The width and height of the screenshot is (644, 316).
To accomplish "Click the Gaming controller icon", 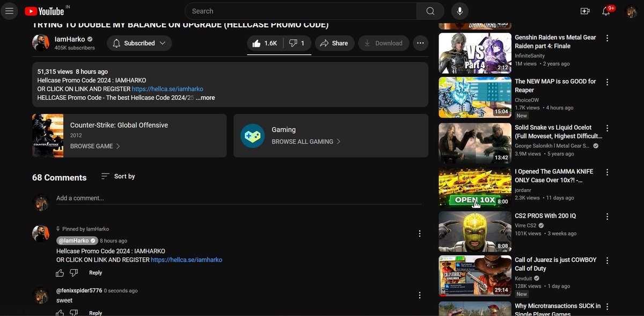I will pyautogui.click(x=252, y=136).
